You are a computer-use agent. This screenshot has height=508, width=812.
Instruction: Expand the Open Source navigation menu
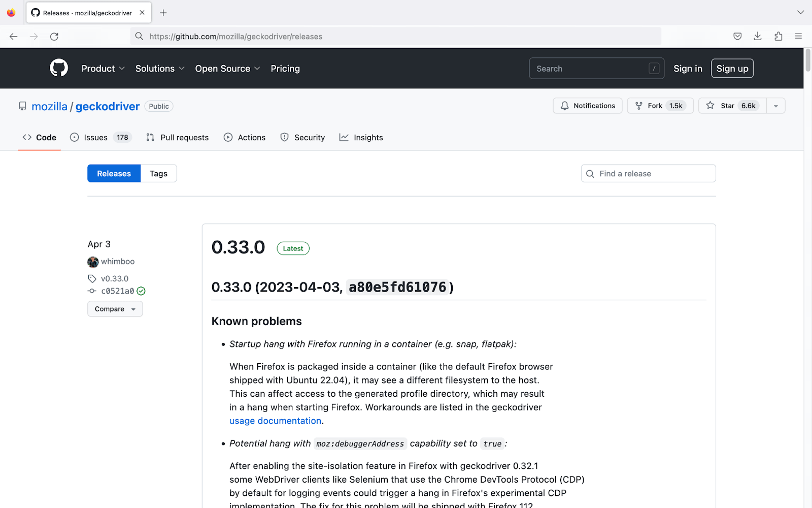click(x=227, y=69)
